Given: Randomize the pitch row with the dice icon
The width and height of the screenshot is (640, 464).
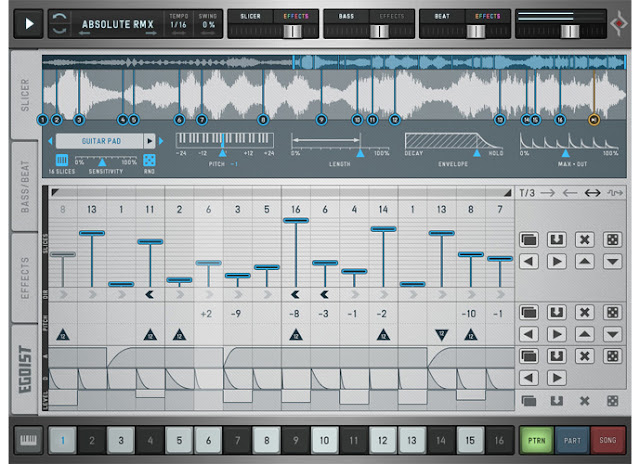Looking at the screenshot, I should pos(612,313).
